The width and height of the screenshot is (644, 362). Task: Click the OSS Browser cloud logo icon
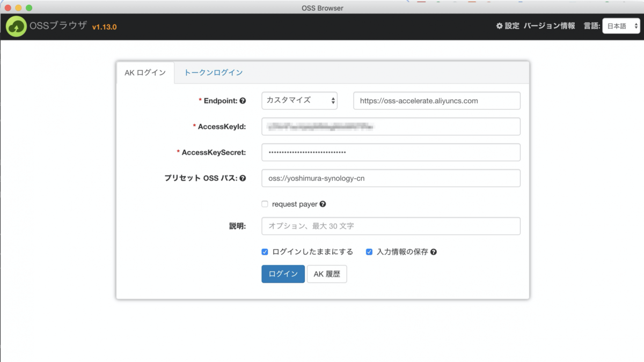coord(17,26)
